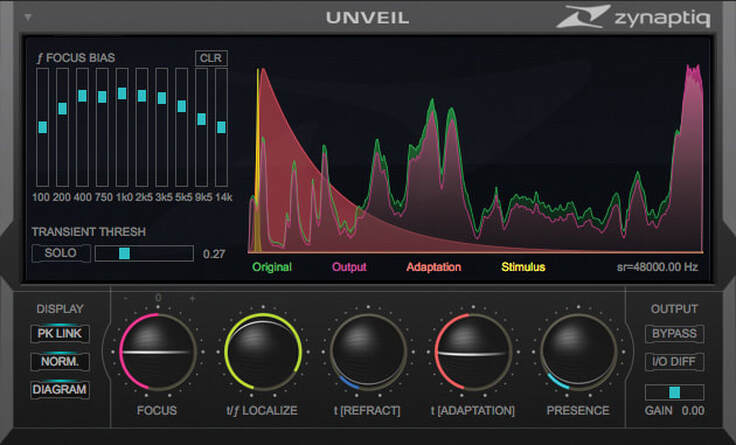Click the OUTPUT section heading
This screenshot has width=736, height=445.
675,309
